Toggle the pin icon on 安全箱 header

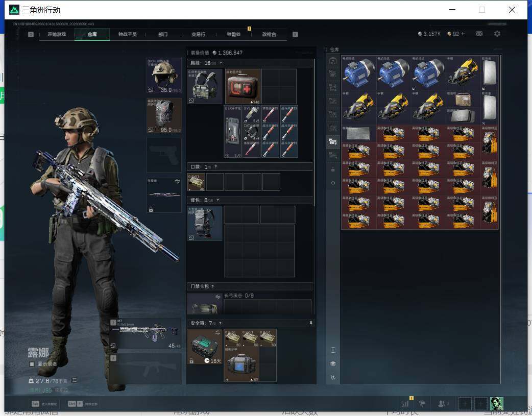[x=310, y=323]
